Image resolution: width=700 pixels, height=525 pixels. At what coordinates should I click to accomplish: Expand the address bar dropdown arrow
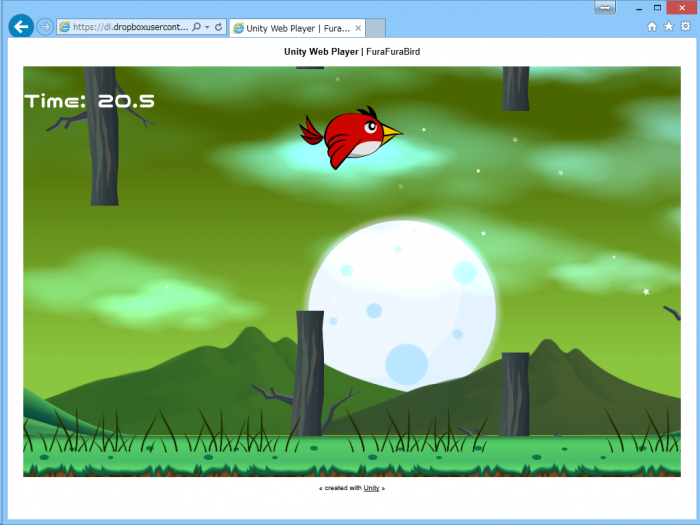[x=207, y=27]
